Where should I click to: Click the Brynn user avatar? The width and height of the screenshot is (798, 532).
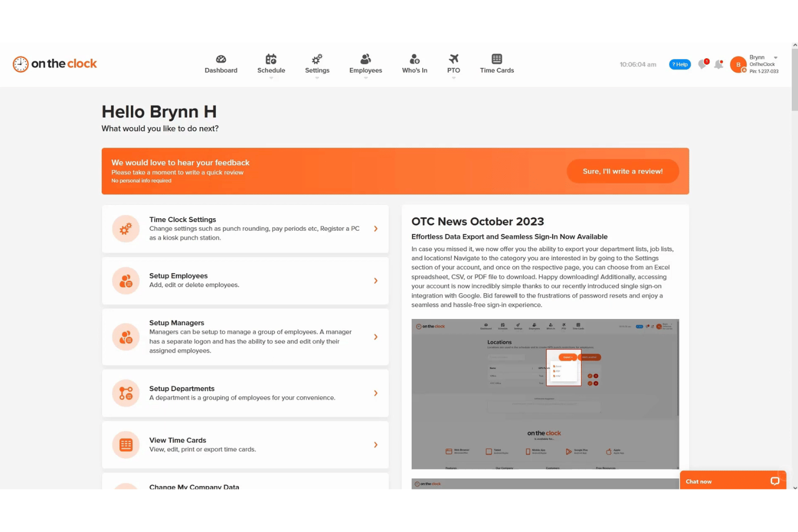tap(738, 64)
